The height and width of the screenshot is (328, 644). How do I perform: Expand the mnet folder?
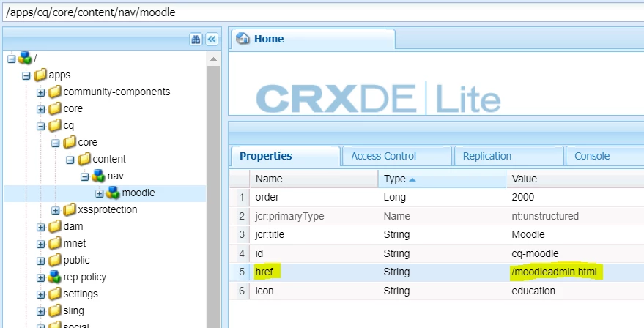40,245
